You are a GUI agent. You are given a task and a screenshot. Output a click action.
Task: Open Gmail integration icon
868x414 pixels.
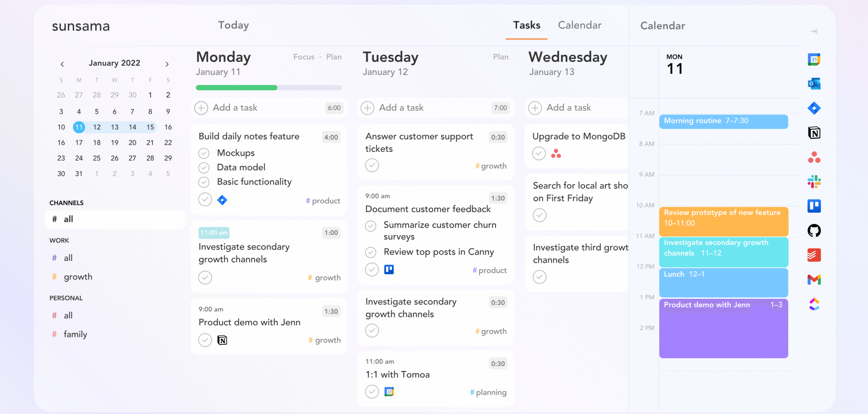point(814,280)
